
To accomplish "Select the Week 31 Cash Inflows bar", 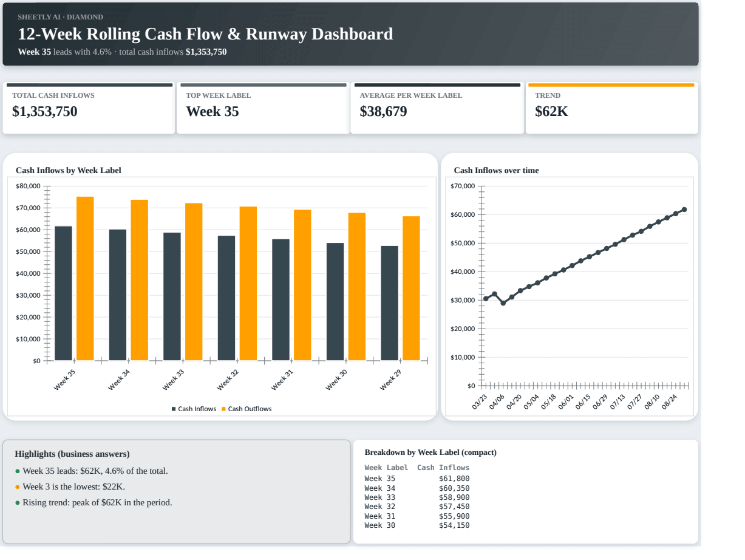I will pos(281,300).
